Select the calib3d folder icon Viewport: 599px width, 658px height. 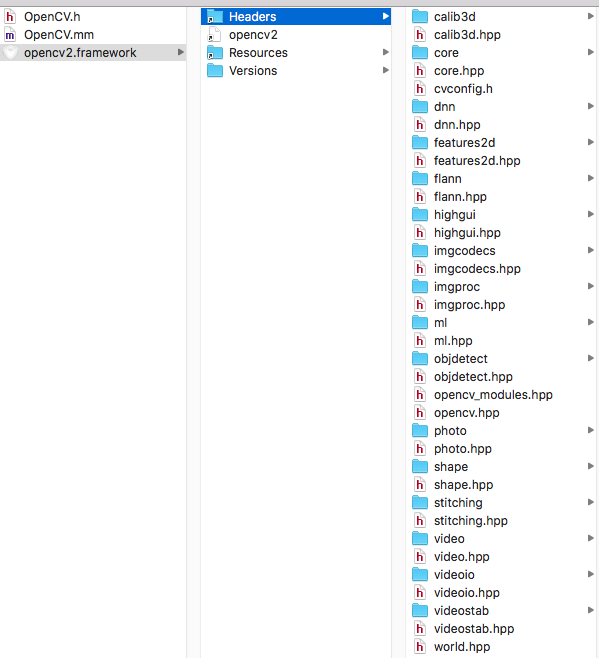tap(420, 17)
